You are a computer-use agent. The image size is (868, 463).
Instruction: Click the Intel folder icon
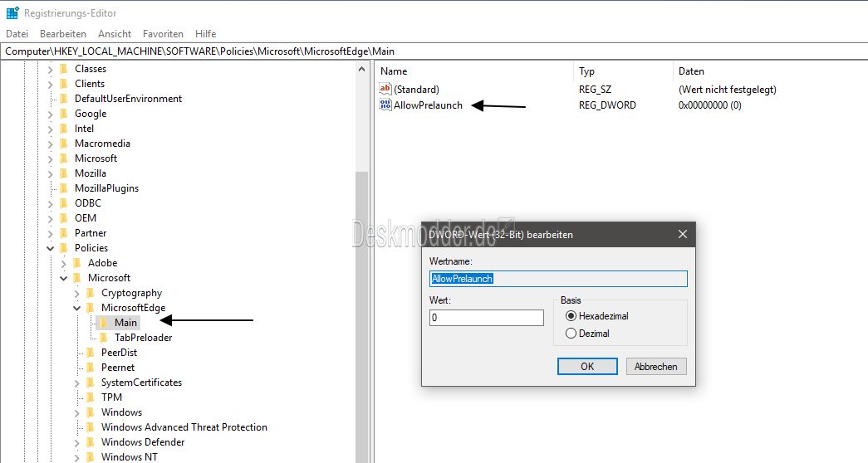point(64,129)
